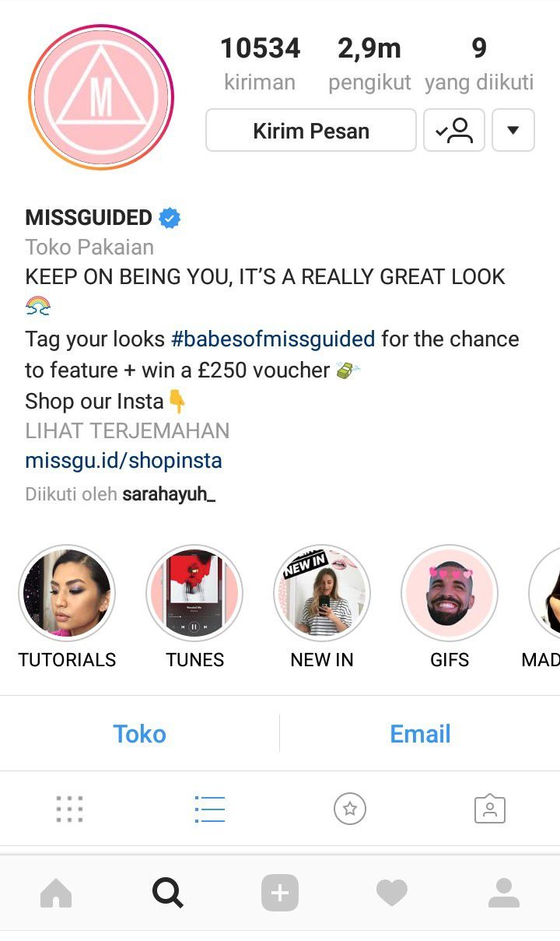Show translation via LIHAT TERJEMAHAN
Screen dimensions: 560x941
click(128, 430)
